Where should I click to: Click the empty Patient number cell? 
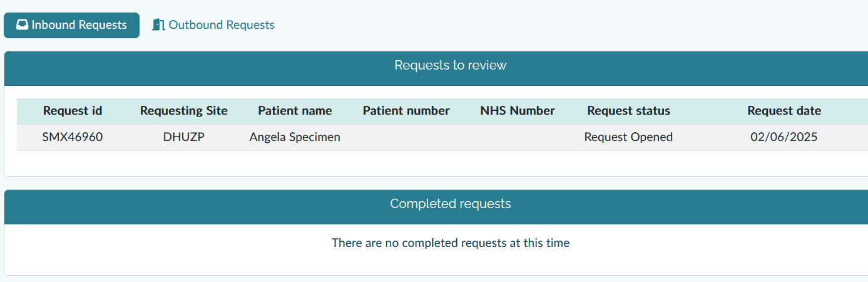(406, 137)
